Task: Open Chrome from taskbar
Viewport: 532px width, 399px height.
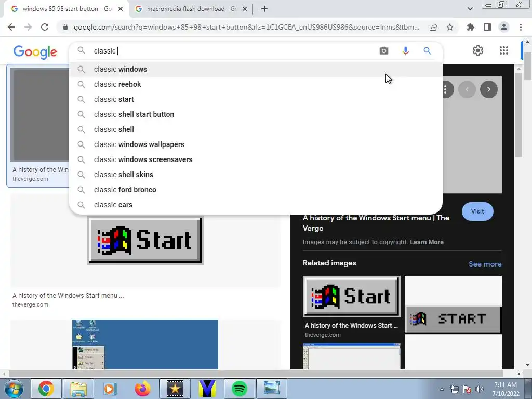Action: point(46,389)
